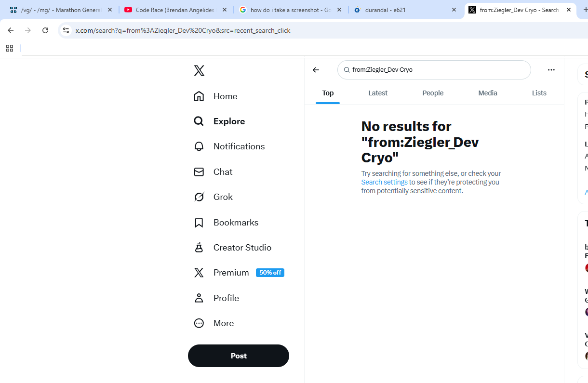This screenshot has height=383, width=588.
Task: Open Bookmarks icon in sidebar
Action: pos(199,223)
